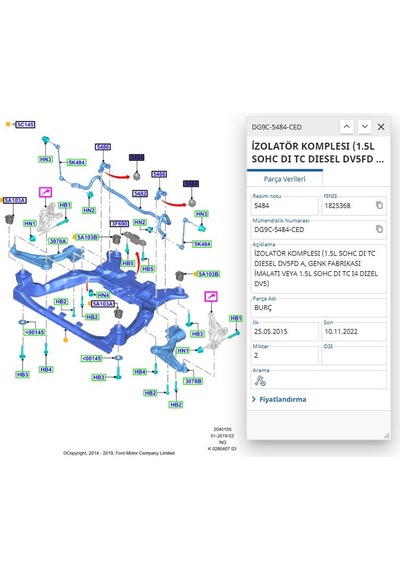Image resolution: width=400 pixels, height=570 pixels.
Task: Select callout 5C145 in the diagram
Action: tap(25, 125)
